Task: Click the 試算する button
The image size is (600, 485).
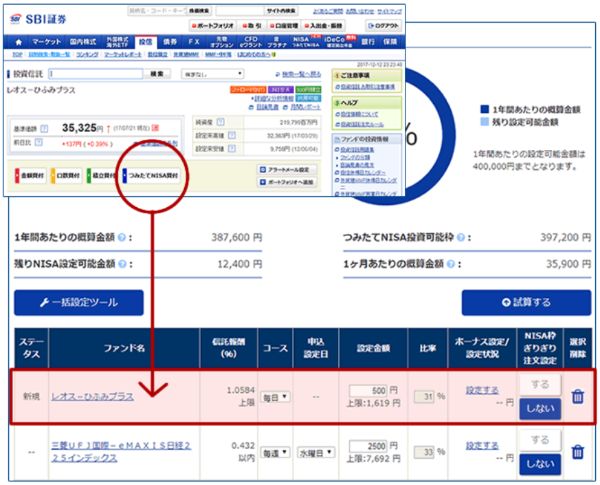Action: click(x=526, y=303)
